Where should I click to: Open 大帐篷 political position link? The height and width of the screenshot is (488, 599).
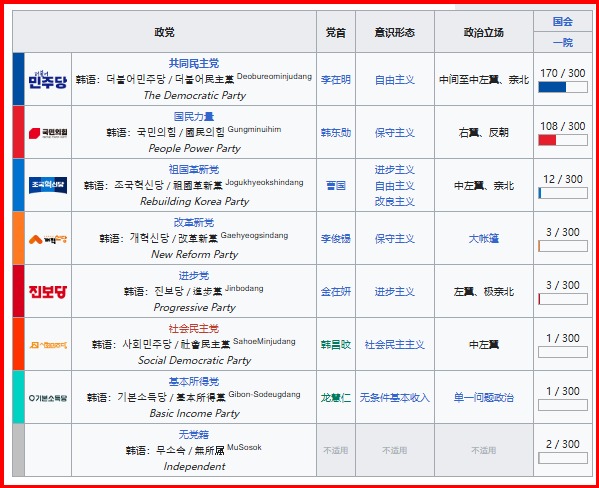[484, 239]
